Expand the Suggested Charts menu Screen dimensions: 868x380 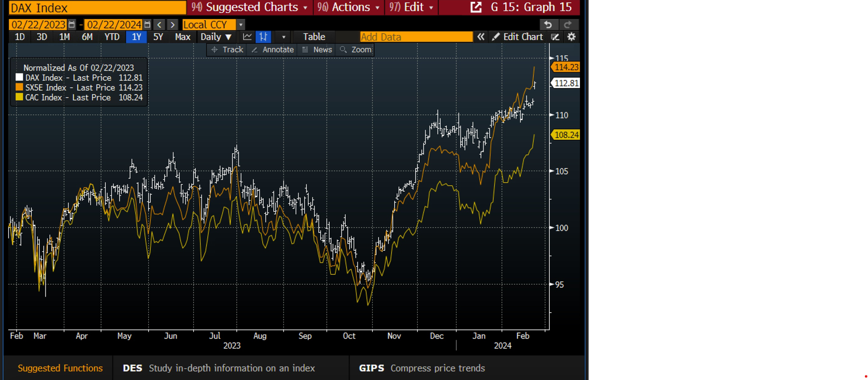(x=250, y=7)
